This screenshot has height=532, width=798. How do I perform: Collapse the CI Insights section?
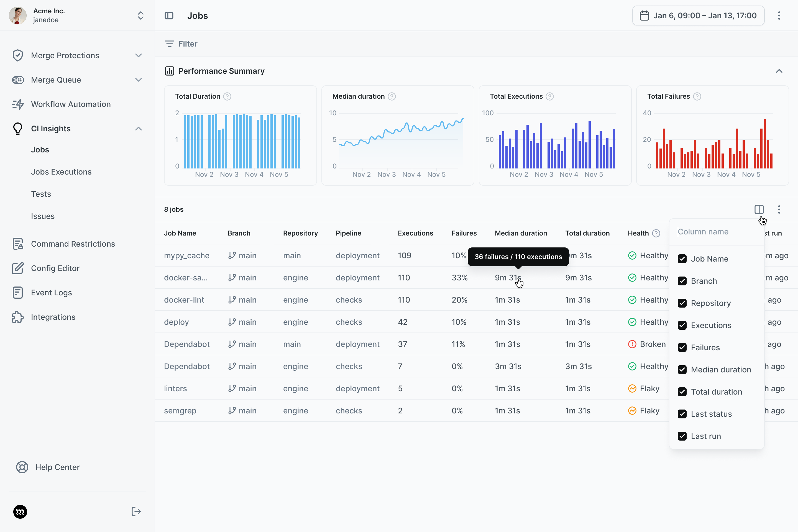(x=139, y=129)
